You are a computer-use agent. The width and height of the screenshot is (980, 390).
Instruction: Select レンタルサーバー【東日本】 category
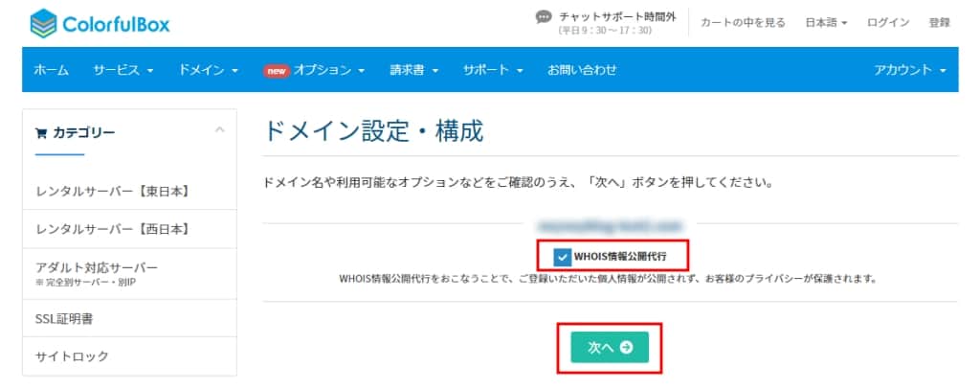[129, 192]
